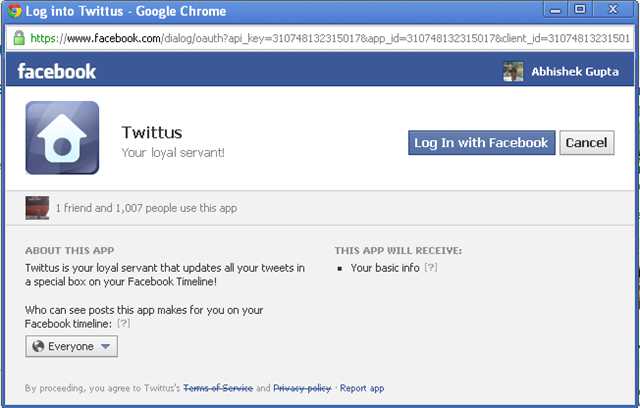640x408 pixels.
Task: Click the Twittus house app icon
Action: point(62,139)
